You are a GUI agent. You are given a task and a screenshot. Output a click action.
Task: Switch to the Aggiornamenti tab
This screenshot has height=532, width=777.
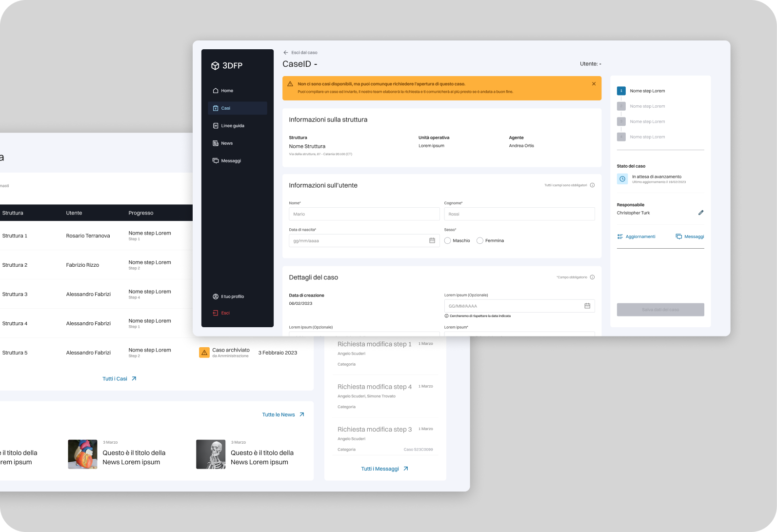637,236
